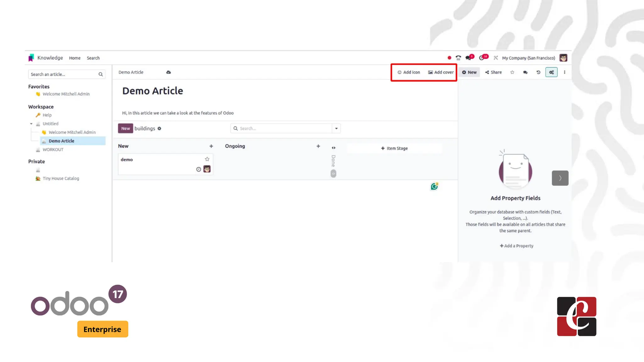Click the Add cover button
Screen dimensions: 644x362
pos(441,72)
